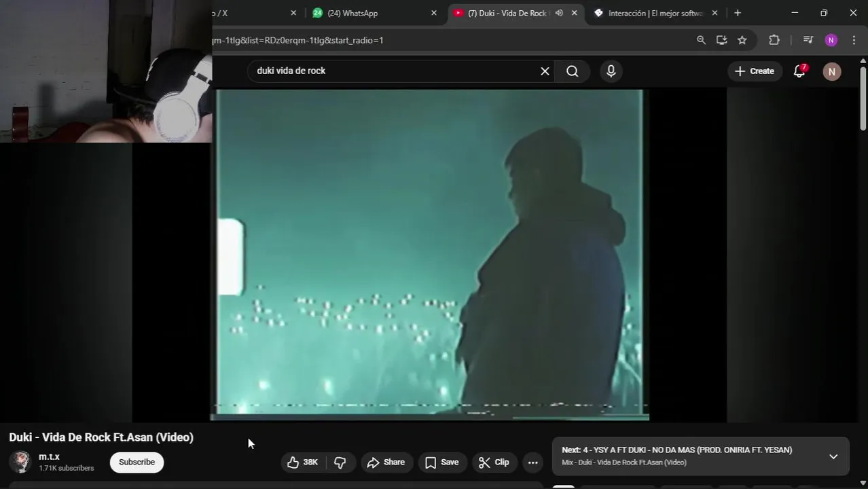Viewport: 868px width, 489px height.
Task: Open m.t.x channel avatar
Action: click(20, 462)
